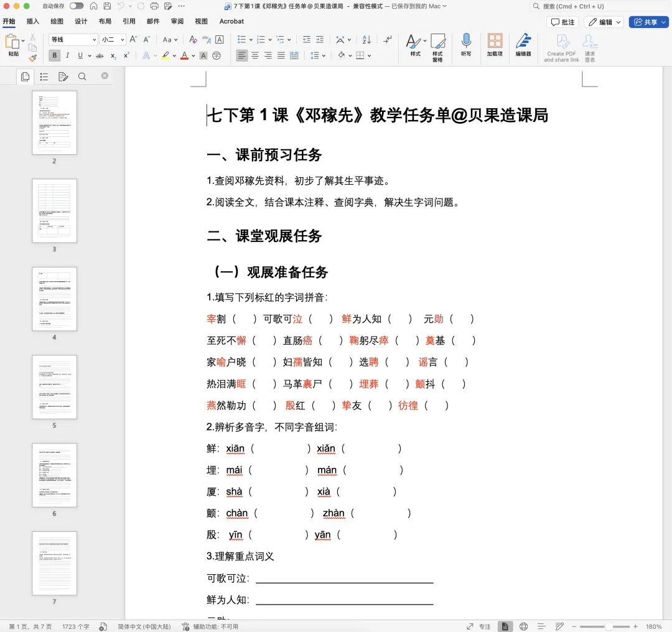
Task: Toggle Bold formatting
Action: [x=54, y=55]
